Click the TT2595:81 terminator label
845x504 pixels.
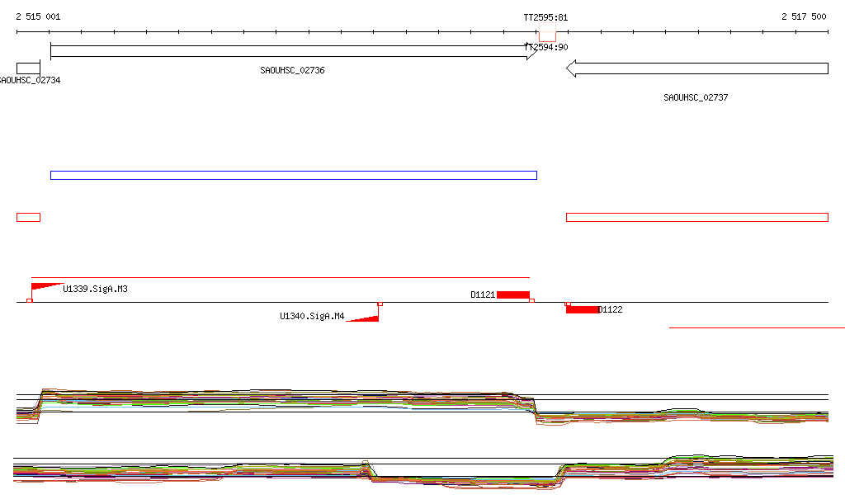tap(545, 17)
